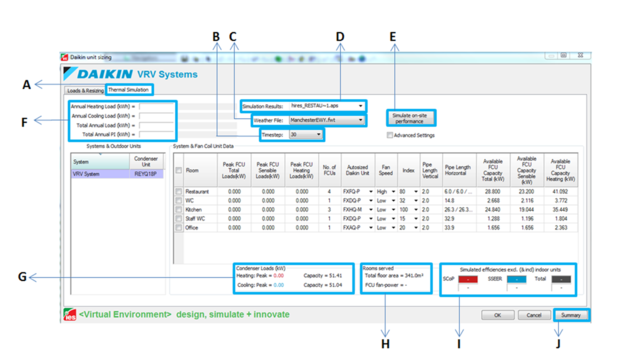624x363 pixels.
Task: Click Simulate on-site performance button
Action: point(410,118)
